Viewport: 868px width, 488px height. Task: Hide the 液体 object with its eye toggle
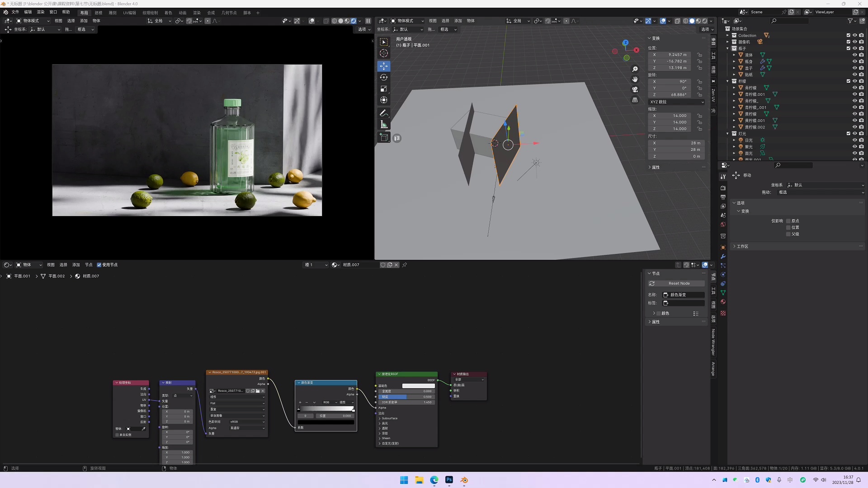click(x=854, y=55)
